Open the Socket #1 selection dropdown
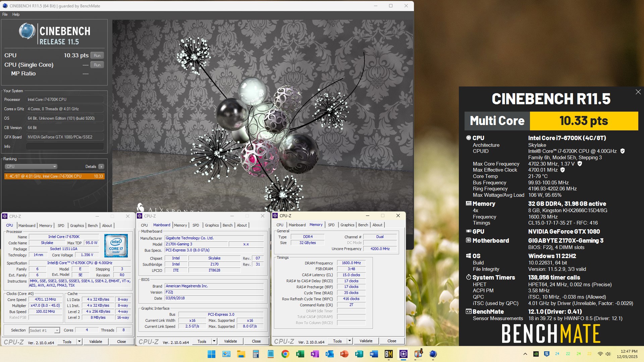The width and height of the screenshot is (644, 362). coord(44,330)
